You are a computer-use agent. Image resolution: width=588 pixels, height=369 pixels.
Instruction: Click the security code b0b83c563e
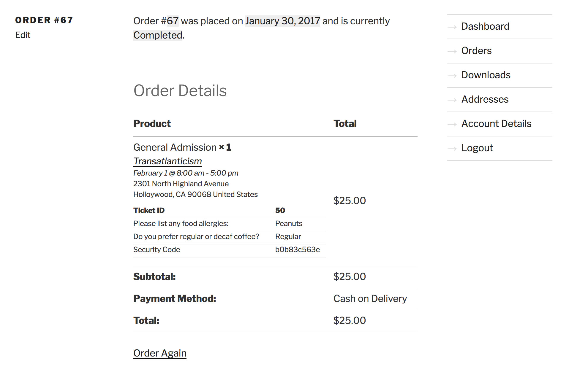[x=297, y=250]
